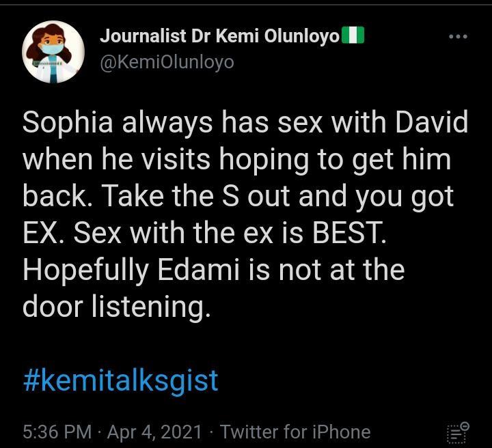
Task: Open the Journalist Dr Kemi Olunloyo display name
Action: pos(219,36)
